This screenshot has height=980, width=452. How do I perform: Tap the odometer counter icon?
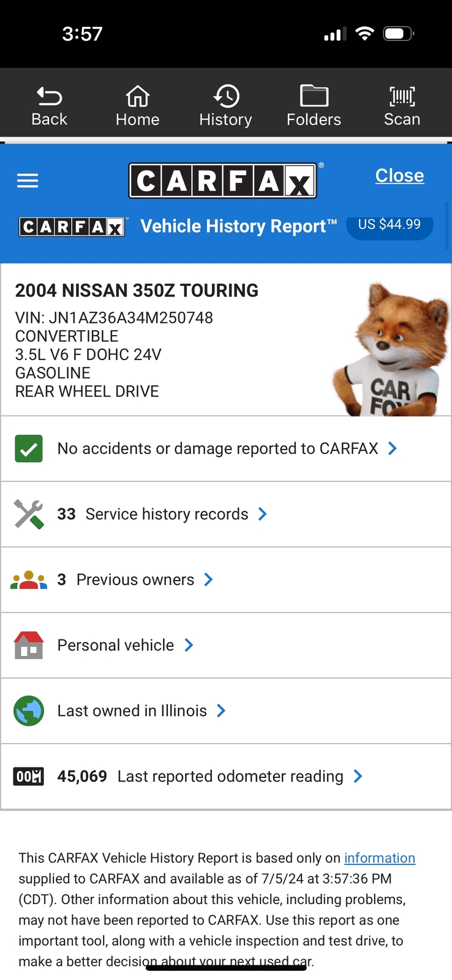pos(29,777)
